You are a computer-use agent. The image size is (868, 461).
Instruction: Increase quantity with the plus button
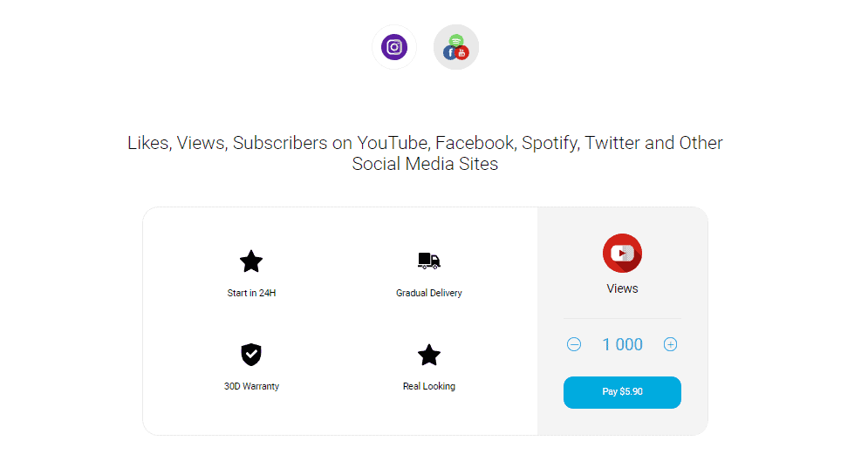point(670,344)
